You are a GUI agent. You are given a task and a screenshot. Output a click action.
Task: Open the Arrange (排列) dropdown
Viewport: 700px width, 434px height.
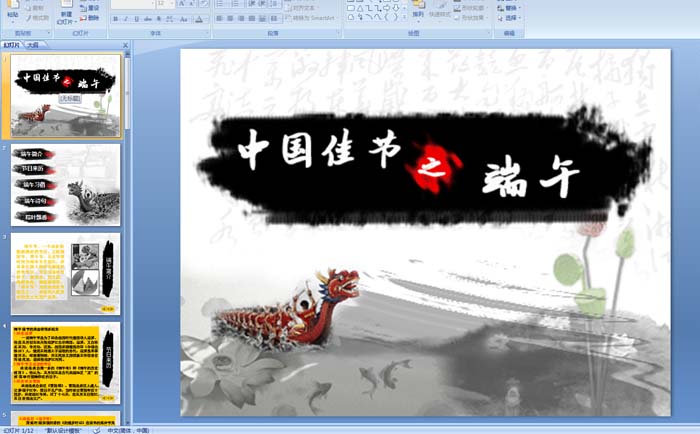tap(418, 10)
